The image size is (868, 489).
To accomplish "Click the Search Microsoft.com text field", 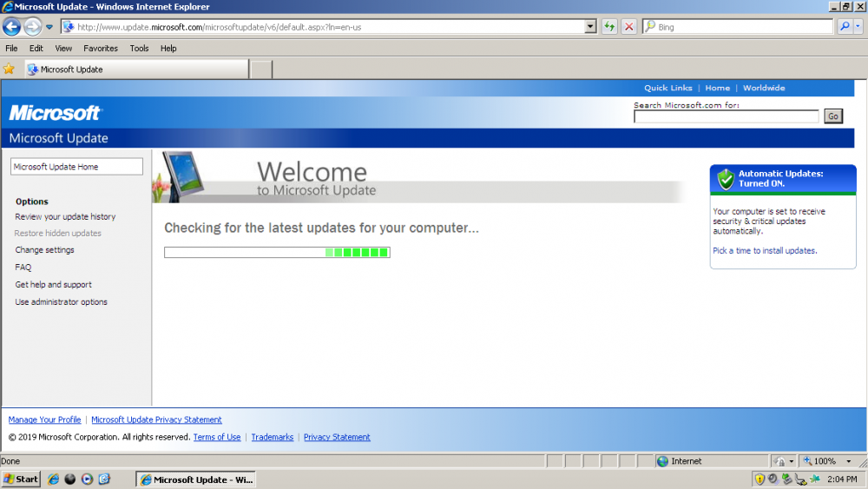I will [727, 116].
